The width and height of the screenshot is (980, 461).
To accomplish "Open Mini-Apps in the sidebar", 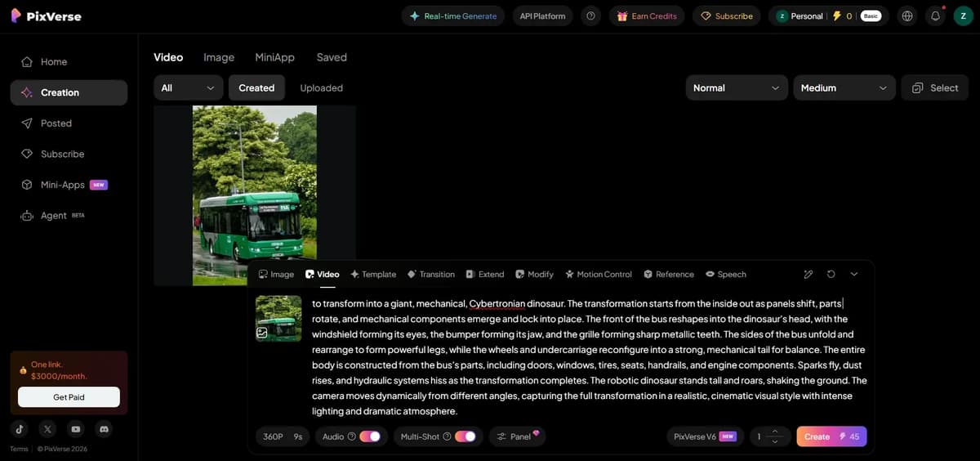I will coord(69,185).
